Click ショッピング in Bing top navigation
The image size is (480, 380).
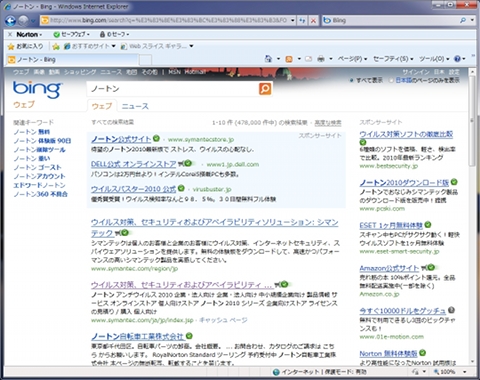(80, 72)
